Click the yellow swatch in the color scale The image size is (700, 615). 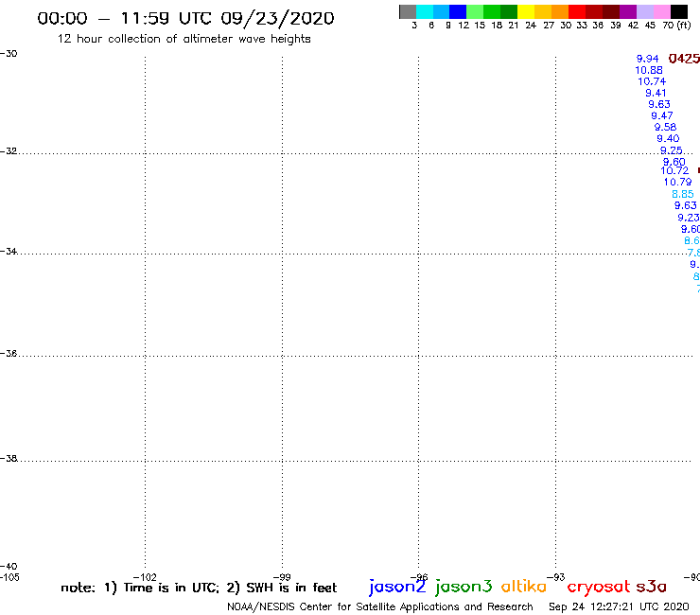(x=526, y=11)
